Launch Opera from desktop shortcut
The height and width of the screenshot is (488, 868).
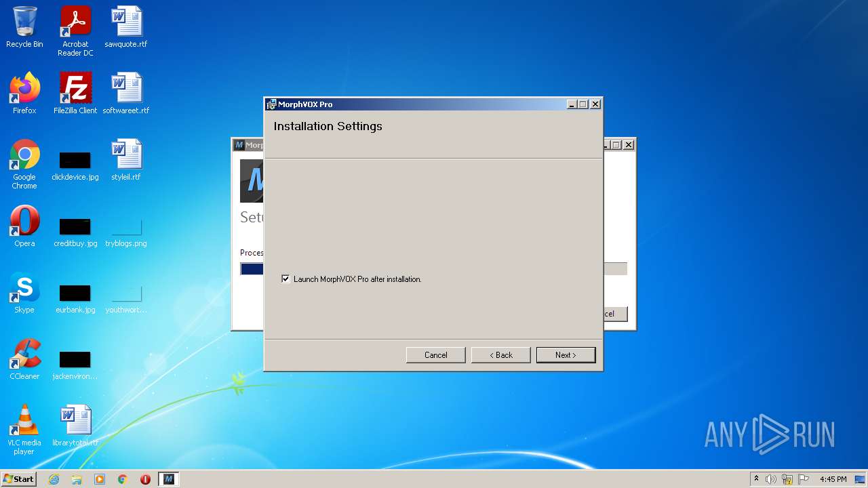pos(24,226)
